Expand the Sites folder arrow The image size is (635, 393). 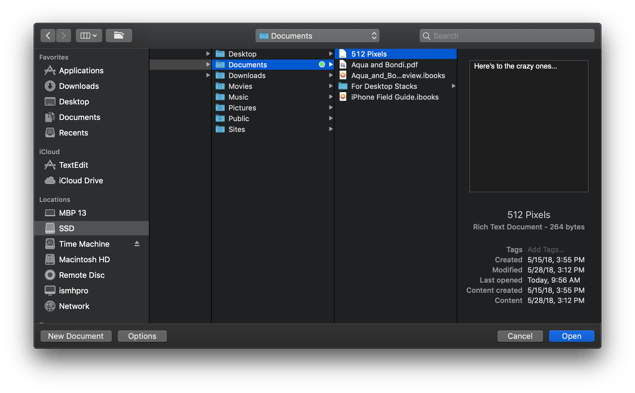click(330, 129)
